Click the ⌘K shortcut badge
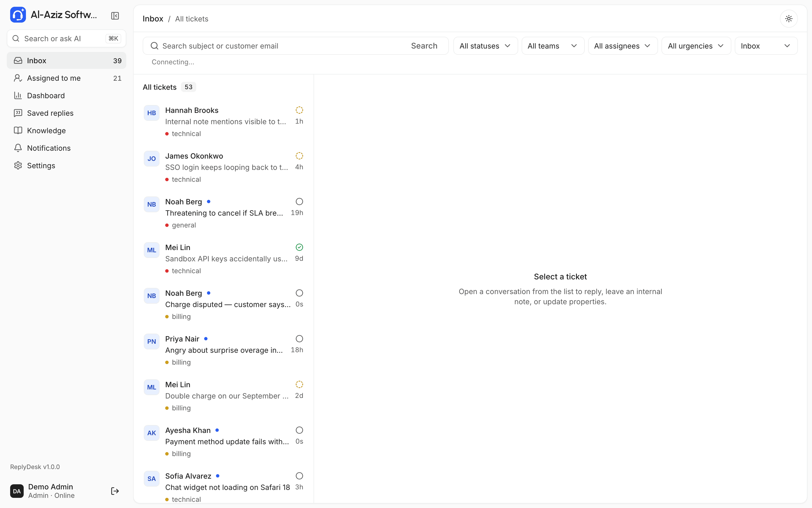This screenshot has width=812, height=508. pyautogui.click(x=113, y=39)
